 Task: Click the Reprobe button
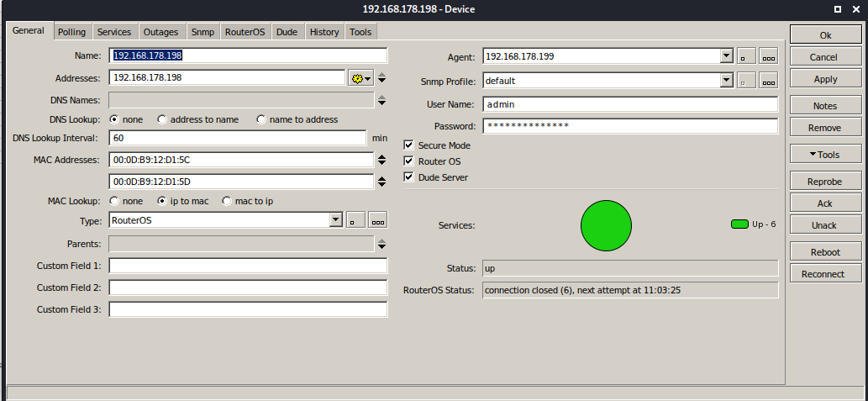824,182
